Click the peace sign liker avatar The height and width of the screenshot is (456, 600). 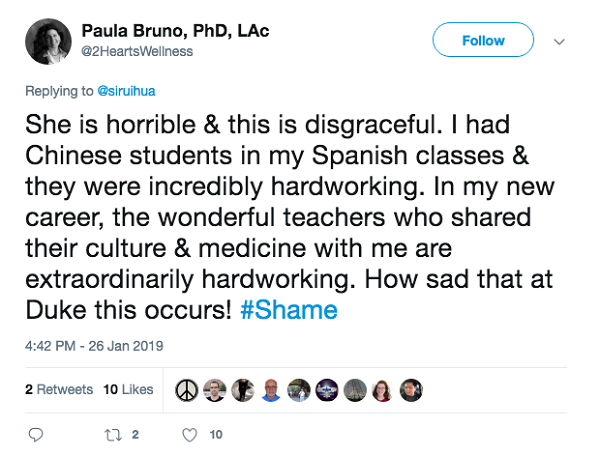click(185, 390)
